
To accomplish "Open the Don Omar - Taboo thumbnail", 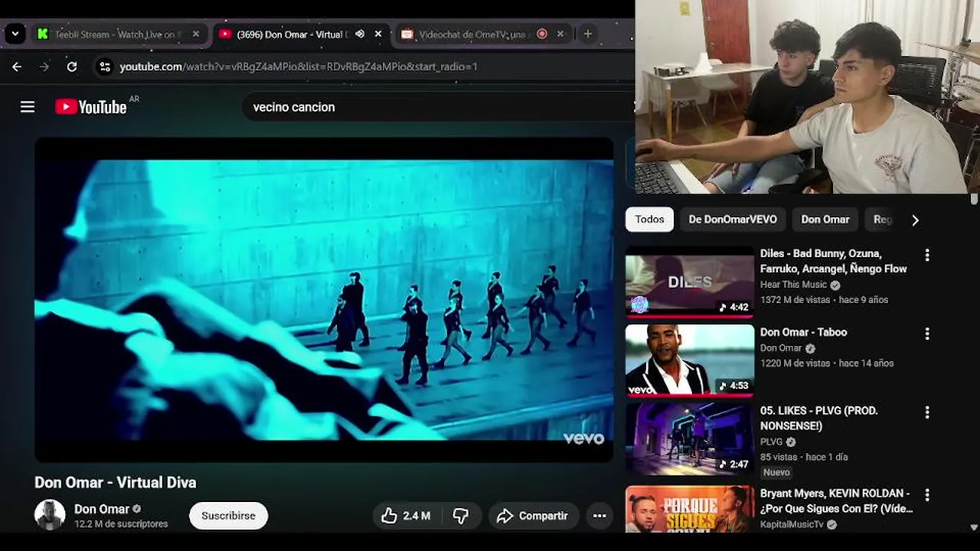I will (690, 360).
